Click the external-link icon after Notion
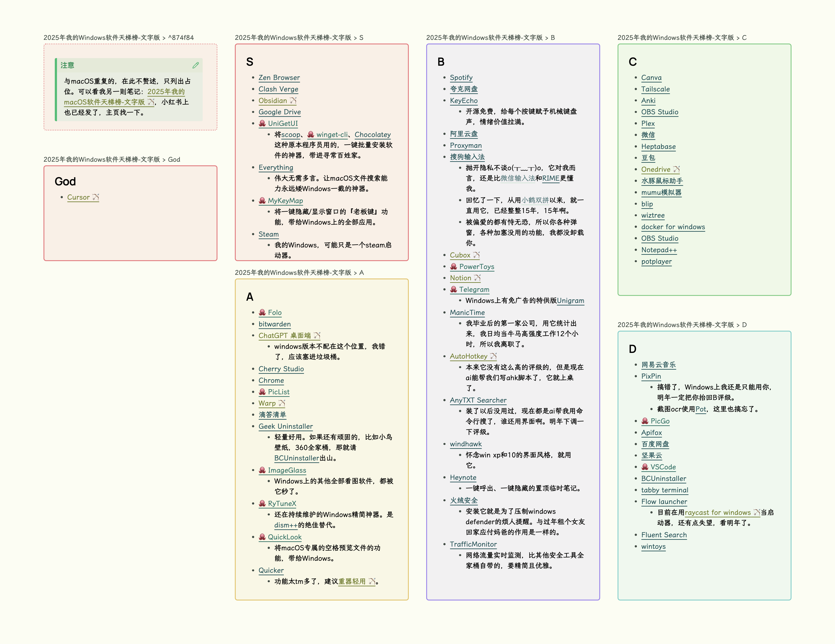 pos(477,278)
